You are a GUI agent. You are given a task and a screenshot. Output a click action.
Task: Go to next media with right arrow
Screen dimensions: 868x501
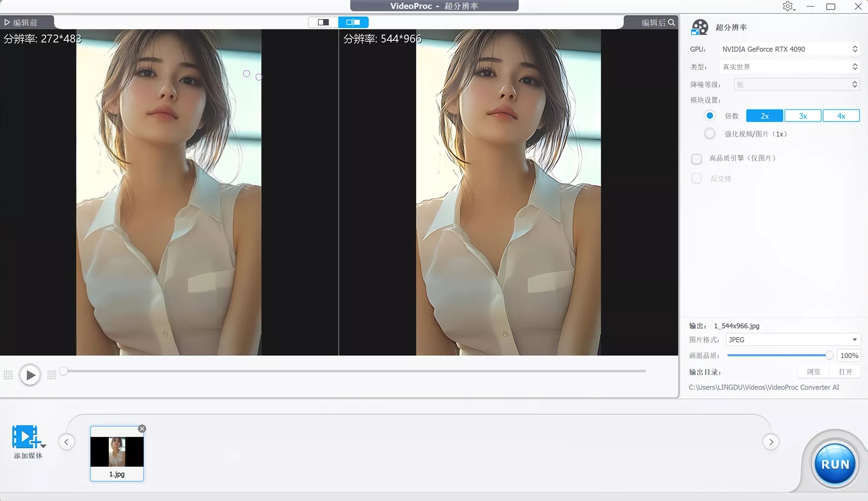click(771, 442)
